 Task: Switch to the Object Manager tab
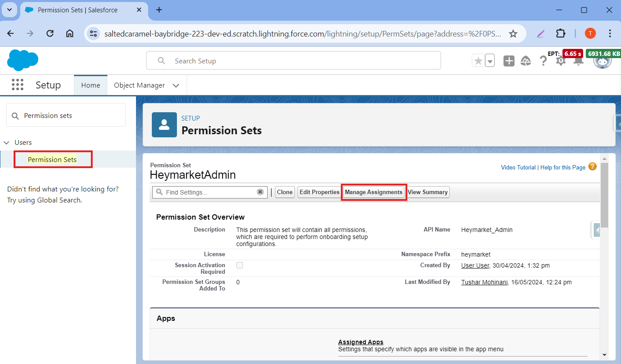[140, 85]
